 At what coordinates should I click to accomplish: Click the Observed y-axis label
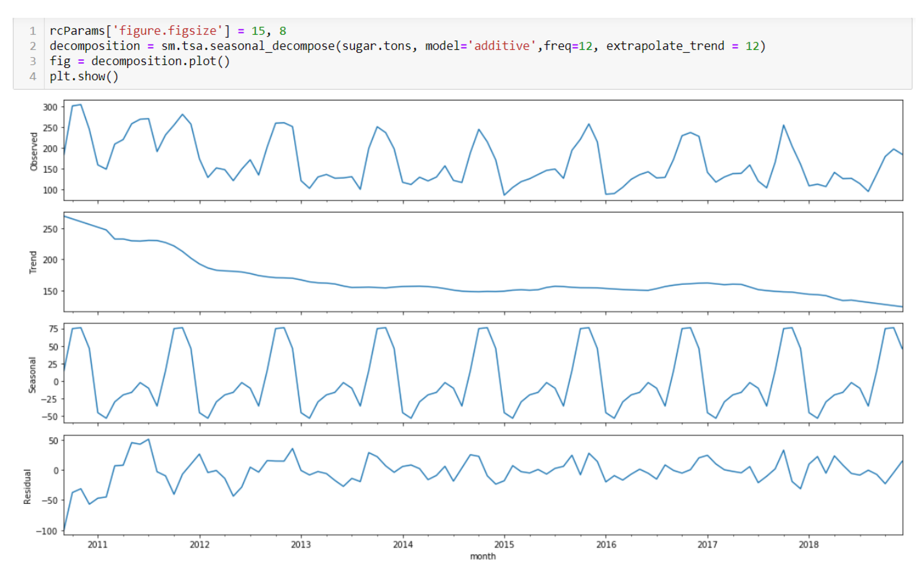tap(34, 152)
